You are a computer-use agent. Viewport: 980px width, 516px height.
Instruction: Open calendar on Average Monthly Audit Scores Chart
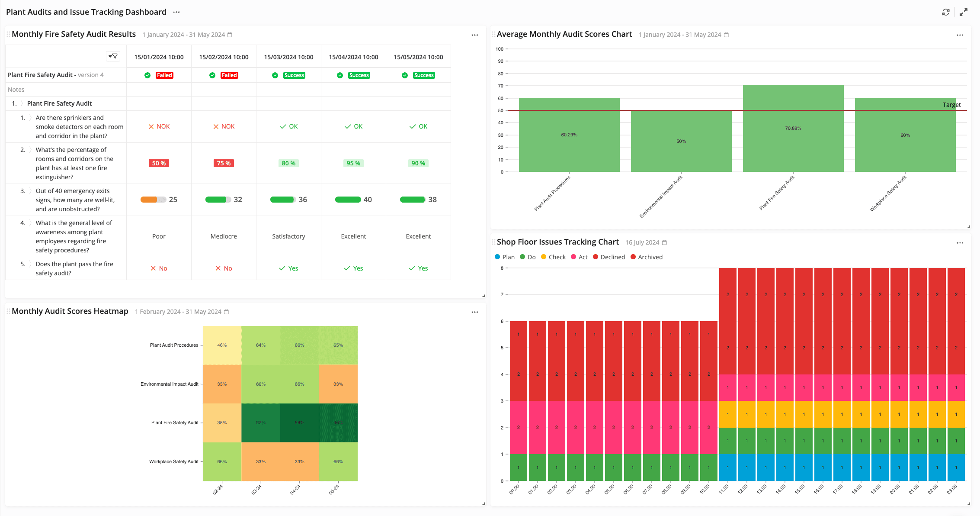[x=726, y=35]
